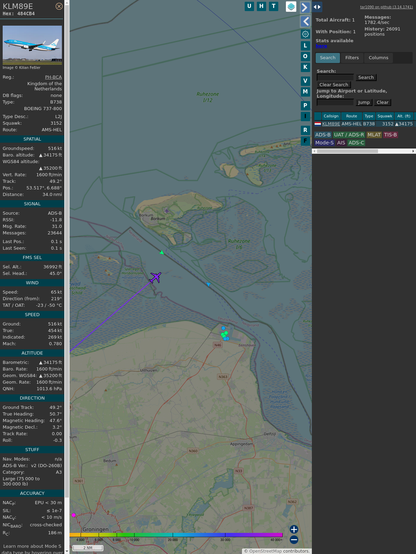The height and width of the screenshot is (554, 416).
Task: Click the Clear Search button
Action: pyautogui.click(x=334, y=84)
